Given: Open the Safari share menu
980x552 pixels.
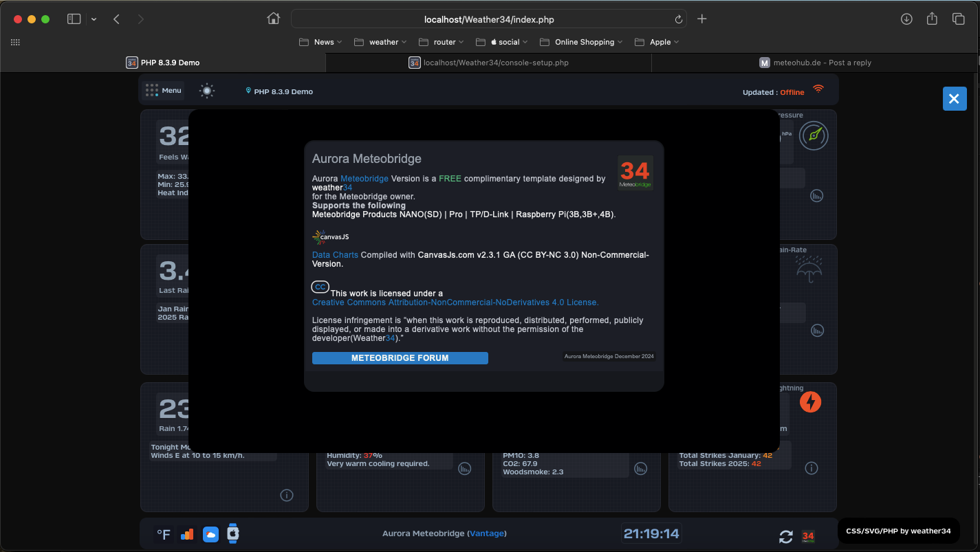Looking at the screenshot, I should pos(932,19).
